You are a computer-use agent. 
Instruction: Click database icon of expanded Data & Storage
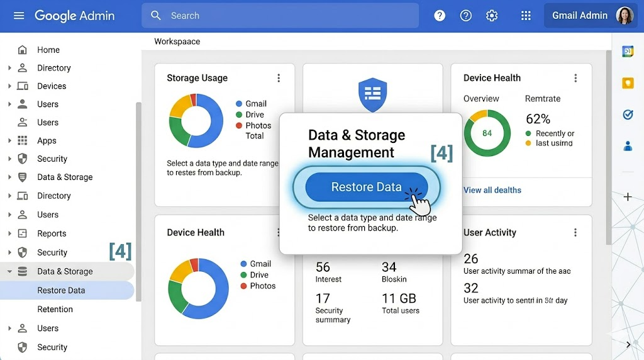(22, 271)
